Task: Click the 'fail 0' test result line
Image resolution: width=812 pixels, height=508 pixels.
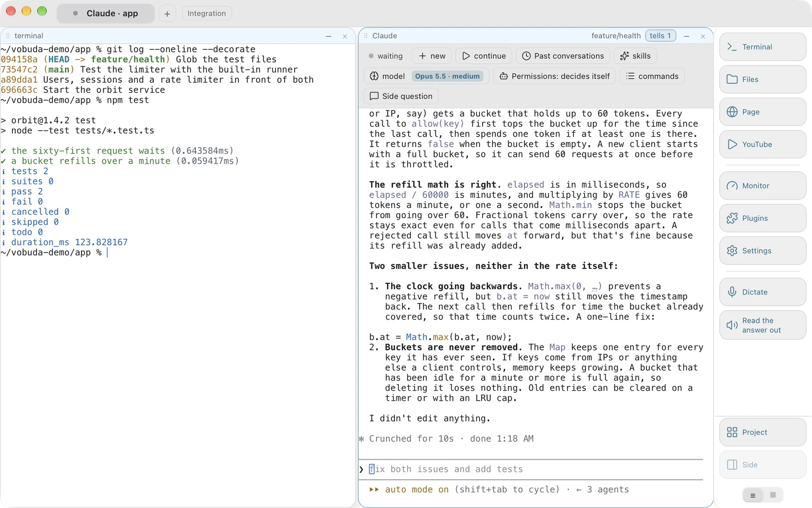Action: point(22,202)
